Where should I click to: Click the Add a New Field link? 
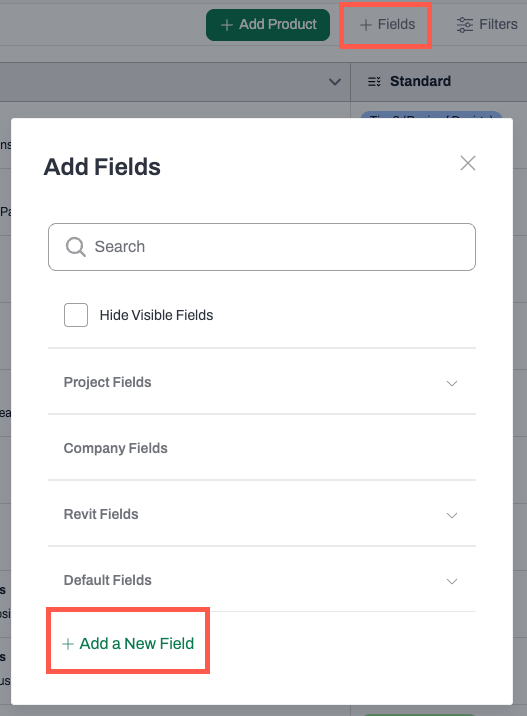[128, 643]
